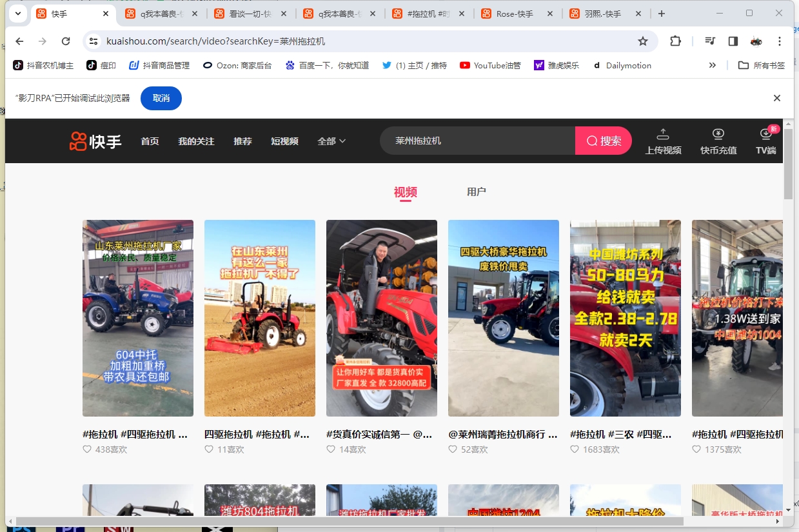Open 痘印 bookmark
Viewport: 799px width, 532px height.
102,65
